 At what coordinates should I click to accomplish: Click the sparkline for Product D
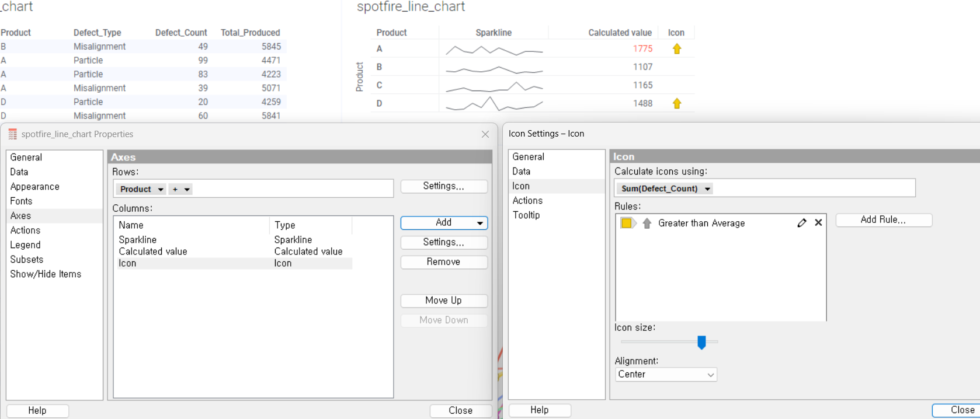(494, 104)
